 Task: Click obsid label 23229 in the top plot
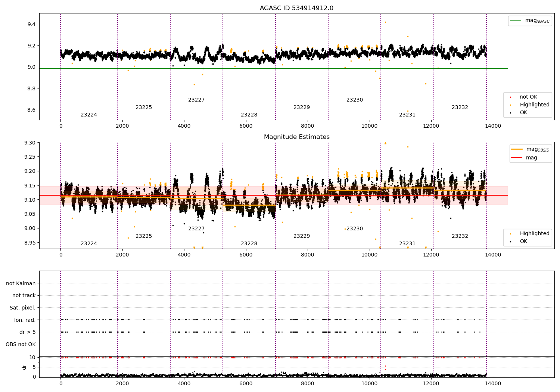point(302,108)
